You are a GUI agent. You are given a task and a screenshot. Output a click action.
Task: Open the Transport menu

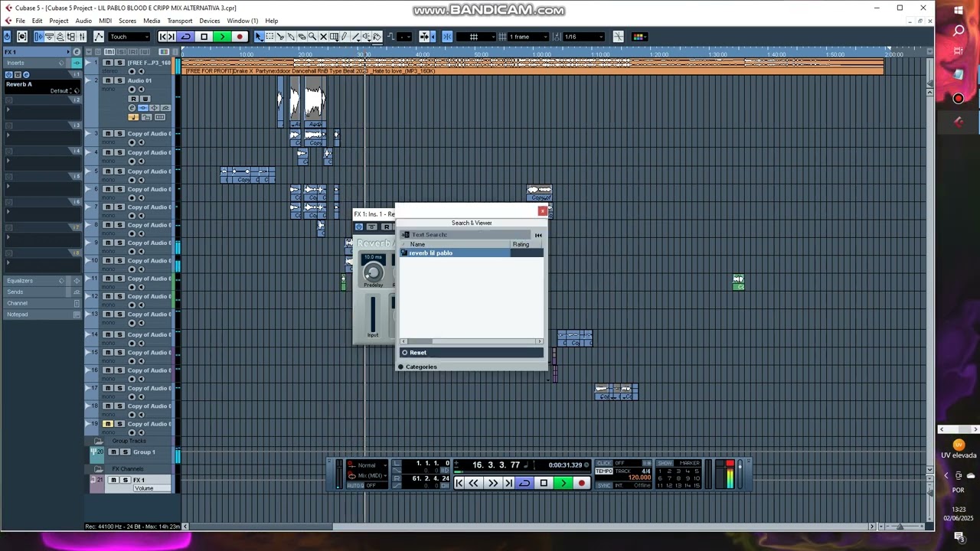pyautogui.click(x=180, y=21)
